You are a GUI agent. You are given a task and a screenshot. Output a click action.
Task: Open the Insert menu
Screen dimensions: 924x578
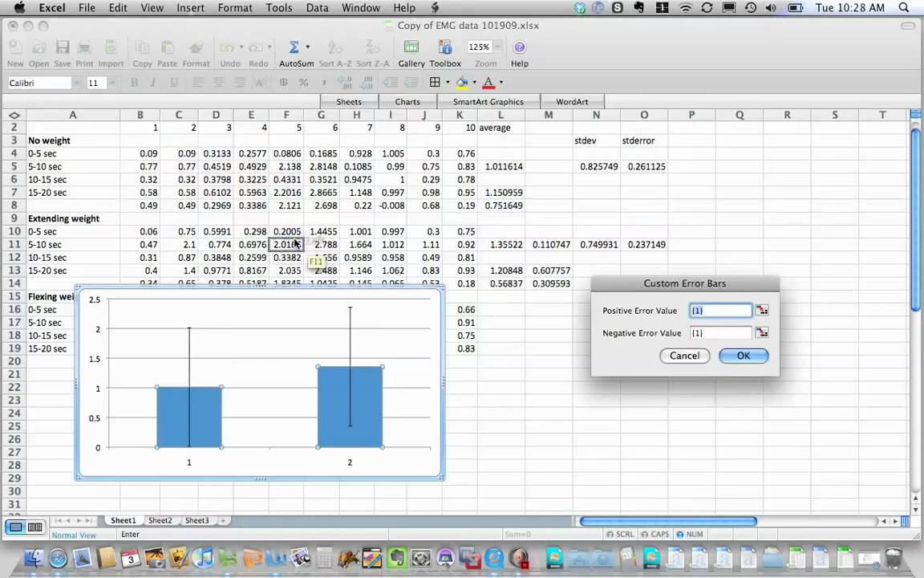tap(190, 8)
